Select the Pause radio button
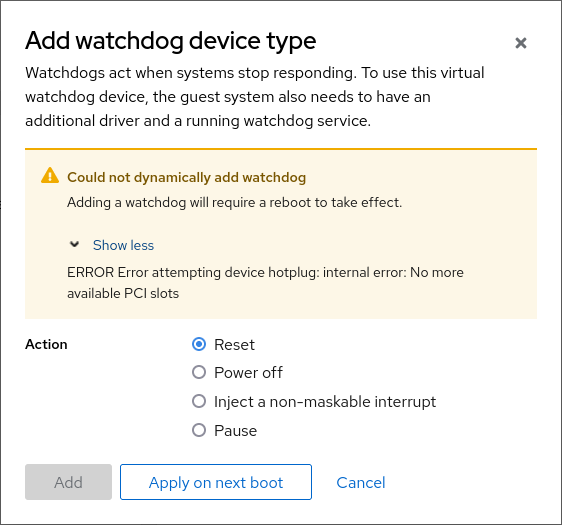 pyautogui.click(x=199, y=430)
